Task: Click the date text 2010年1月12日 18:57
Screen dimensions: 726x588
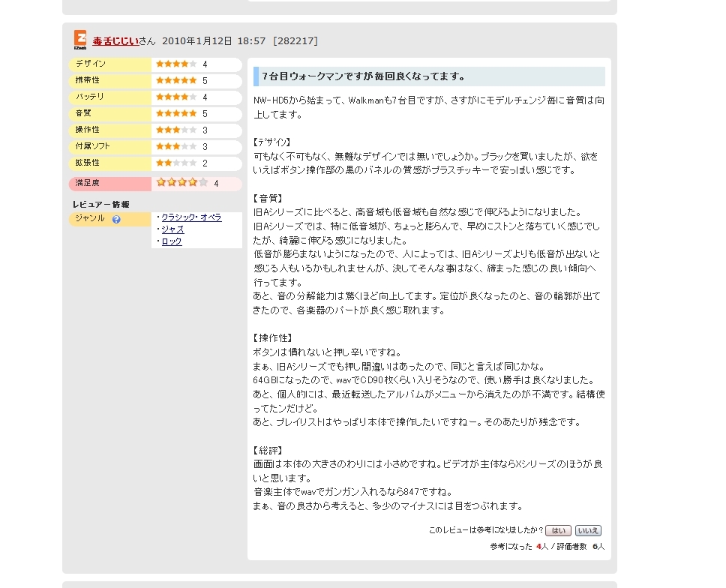Action: (x=214, y=41)
